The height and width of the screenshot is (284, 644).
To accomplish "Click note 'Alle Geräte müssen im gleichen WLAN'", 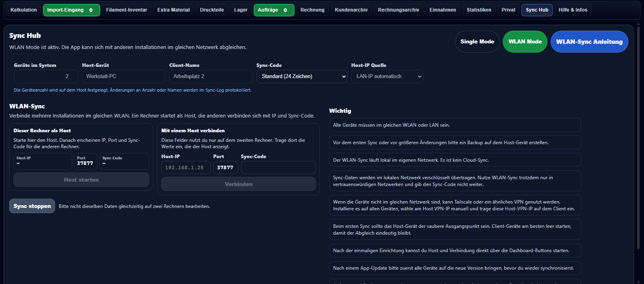I will click(455, 125).
